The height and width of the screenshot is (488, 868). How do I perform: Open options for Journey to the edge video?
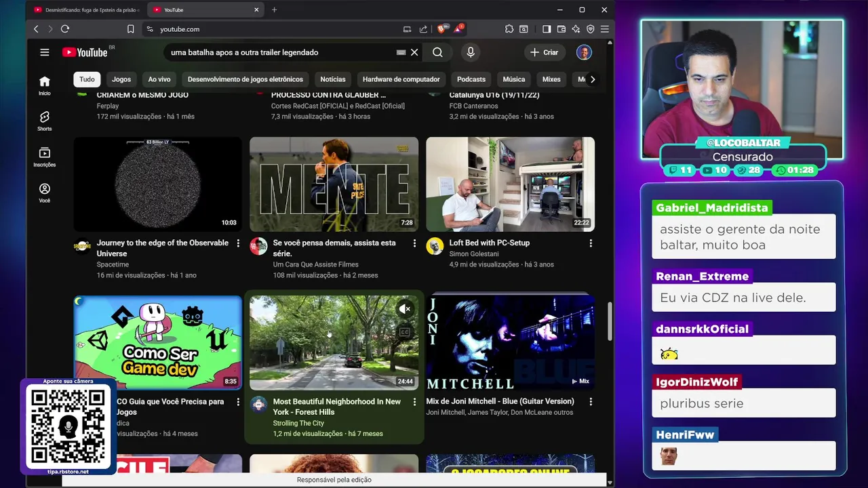pos(238,243)
